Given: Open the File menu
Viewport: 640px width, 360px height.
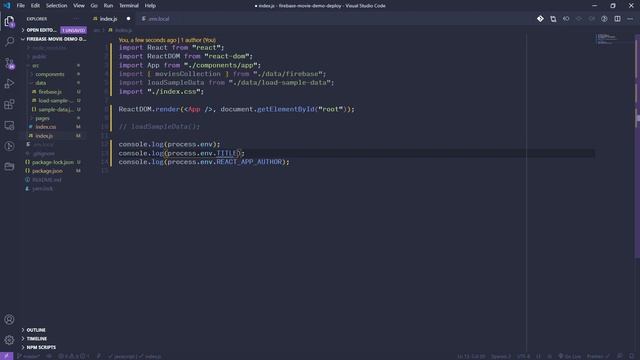Looking at the screenshot, I should tap(20, 6).
